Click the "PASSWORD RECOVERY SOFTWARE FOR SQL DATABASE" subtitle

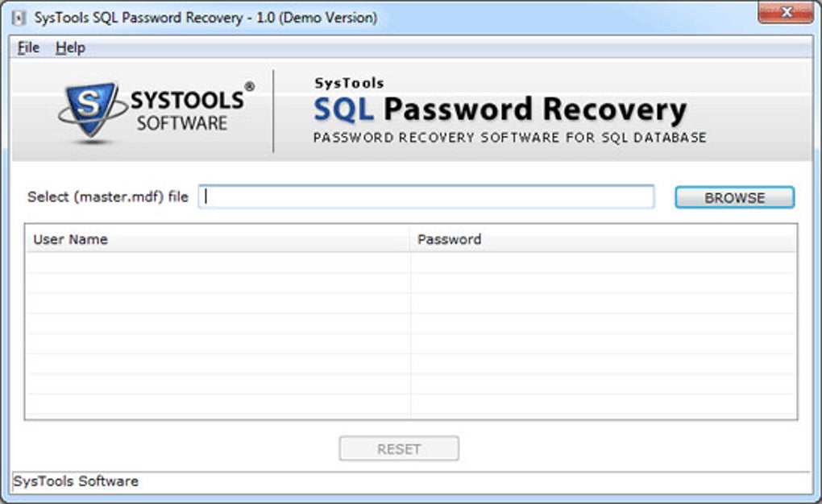[509, 138]
